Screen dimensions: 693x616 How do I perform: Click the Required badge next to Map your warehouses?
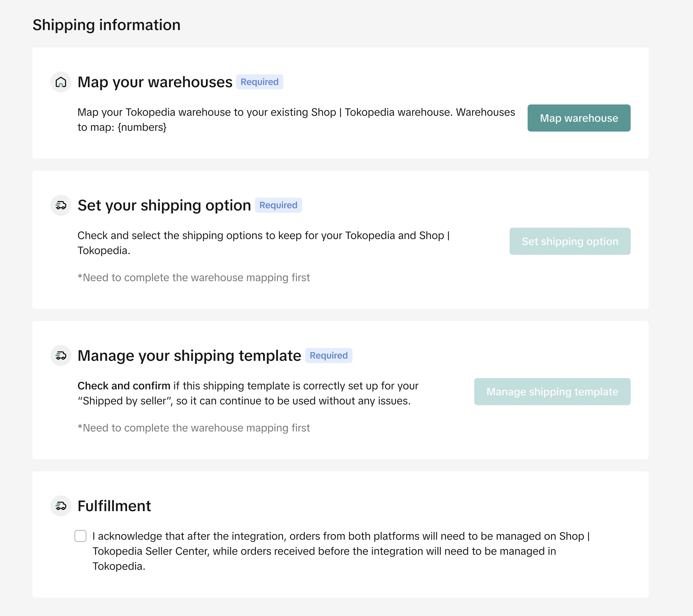click(259, 82)
